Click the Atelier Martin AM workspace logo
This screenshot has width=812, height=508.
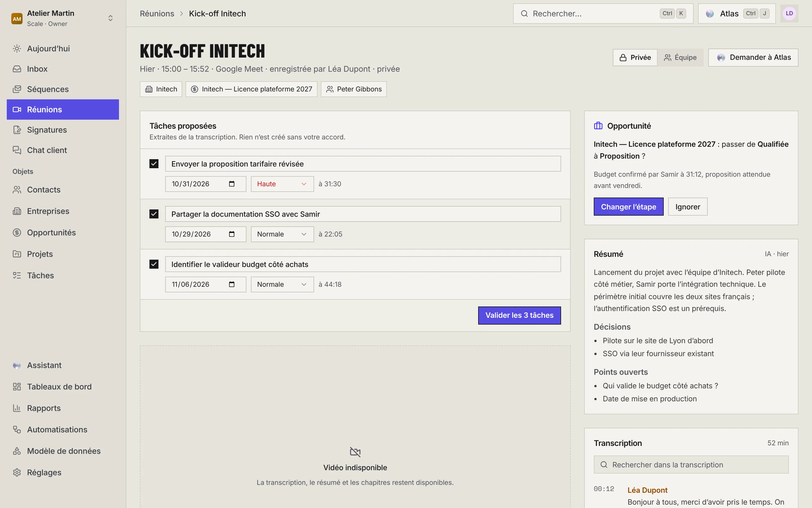[17, 18]
